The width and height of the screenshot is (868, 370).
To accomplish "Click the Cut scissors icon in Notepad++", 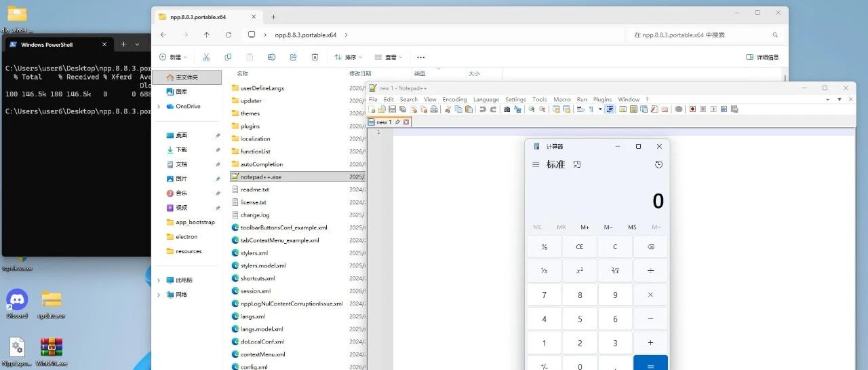I will 447,109.
